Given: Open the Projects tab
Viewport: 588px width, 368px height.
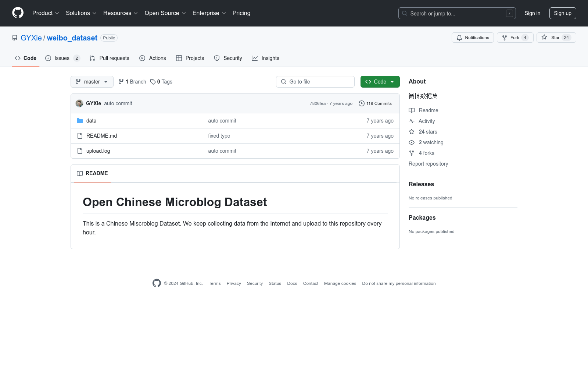Looking at the screenshot, I should [190, 58].
